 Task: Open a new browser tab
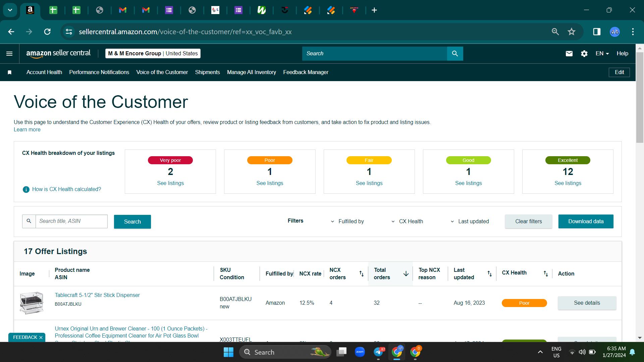click(374, 10)
